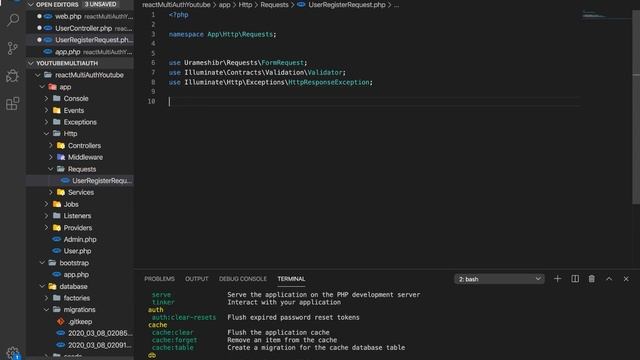Switch to the Terminal tab
Image resolution: width=640 pixels, height=360 pixels.
point(291,279)
